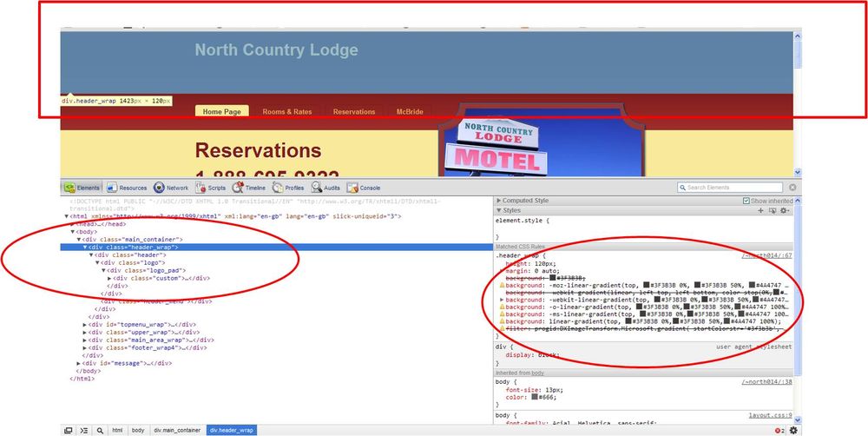Click the magnifier inspect-element icon in status bar
This screenshot has width=868, height=436.
pyautogui.click(x=101, y=430)
